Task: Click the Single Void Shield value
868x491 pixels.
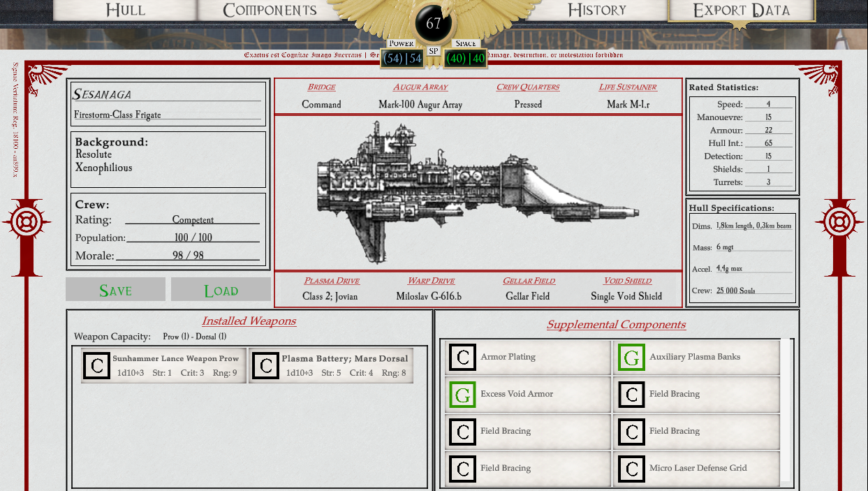Action: pos(626,296)
